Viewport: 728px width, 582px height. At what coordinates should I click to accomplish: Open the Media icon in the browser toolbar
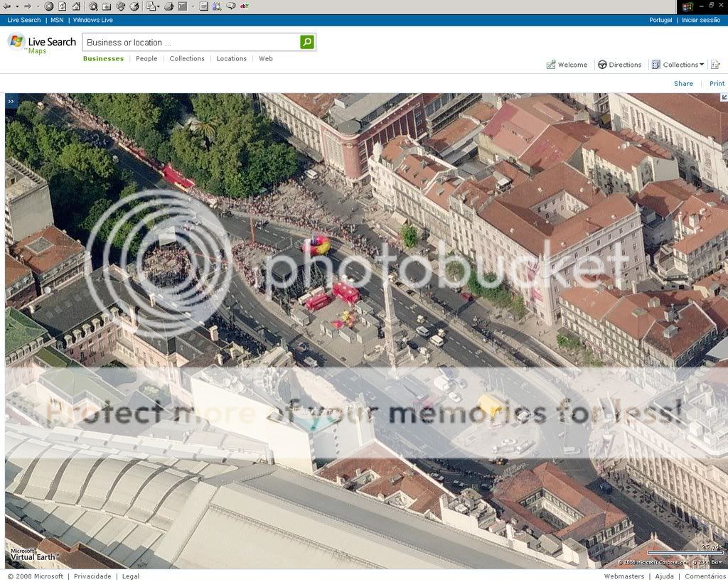point(121,6)
